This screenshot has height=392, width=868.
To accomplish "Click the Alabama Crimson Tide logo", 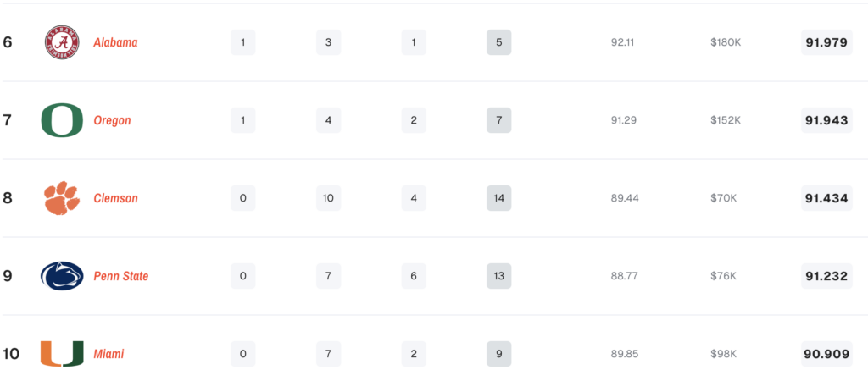I will point(62,42).
